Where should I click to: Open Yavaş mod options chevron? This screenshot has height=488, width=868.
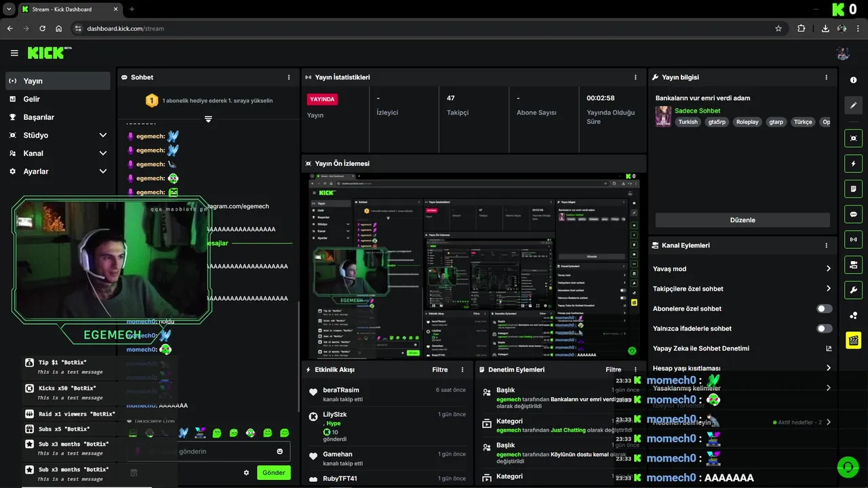pyautogui.click(x=828, y=269)
